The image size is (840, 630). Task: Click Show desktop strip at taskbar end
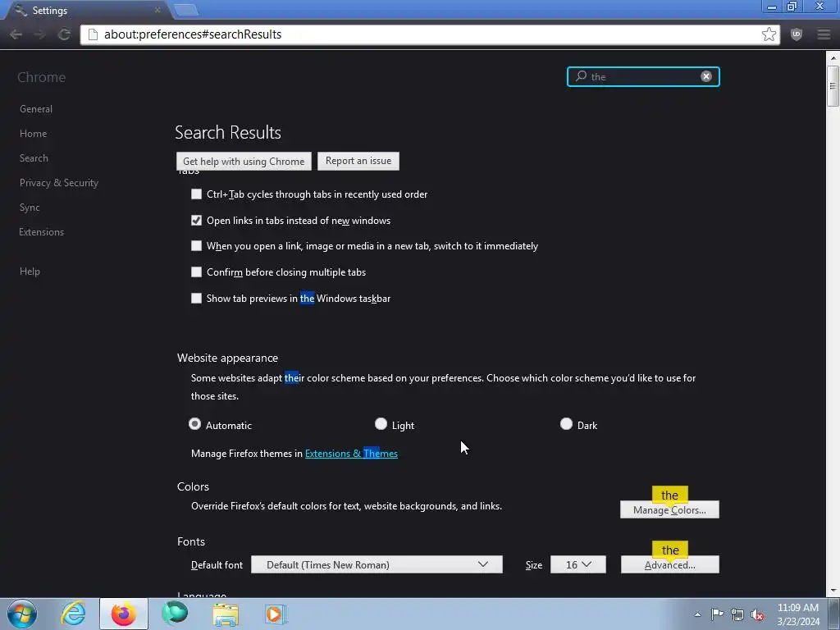click(x=834, y=614)
